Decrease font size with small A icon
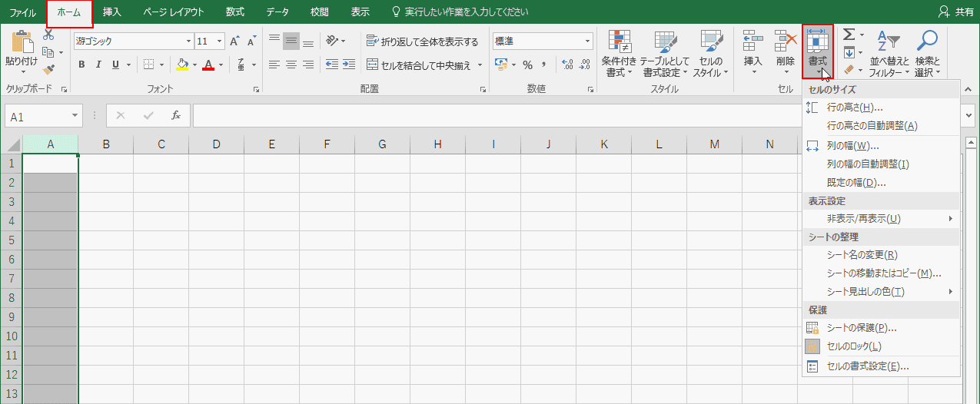 251,41
